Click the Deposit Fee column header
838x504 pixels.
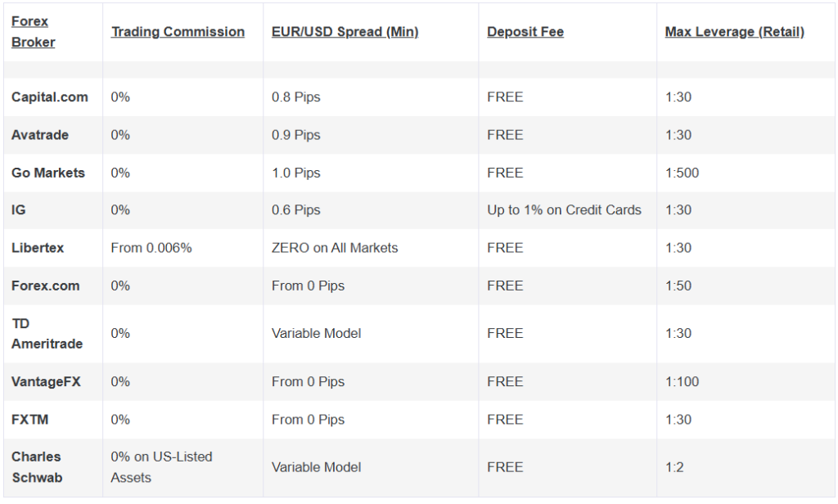click(525, 32)
